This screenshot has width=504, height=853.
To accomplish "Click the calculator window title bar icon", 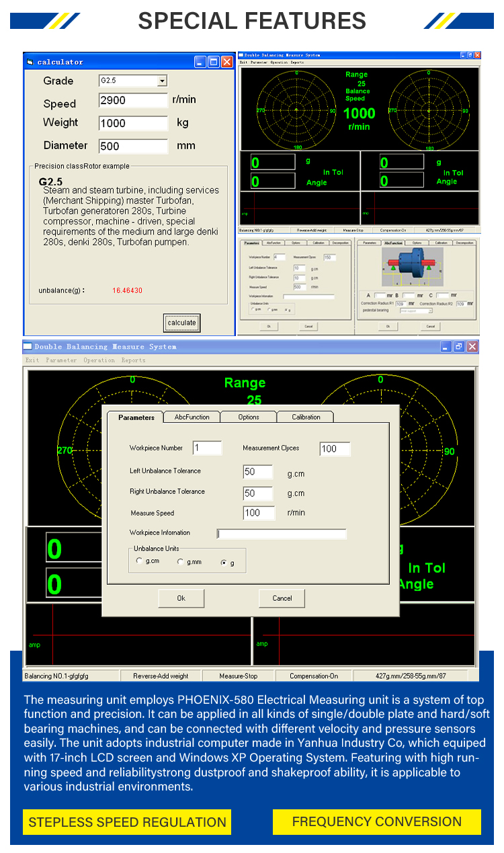I will [x=30, y=62].
